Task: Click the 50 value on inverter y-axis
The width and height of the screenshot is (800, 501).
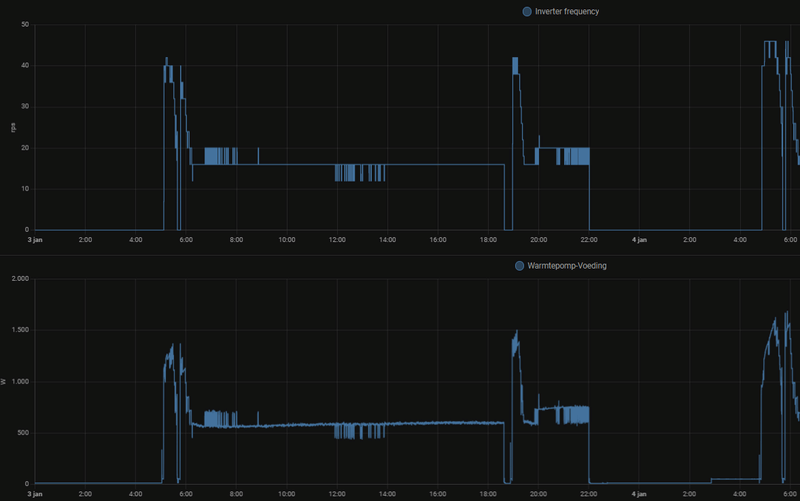Action: point(25,24)
